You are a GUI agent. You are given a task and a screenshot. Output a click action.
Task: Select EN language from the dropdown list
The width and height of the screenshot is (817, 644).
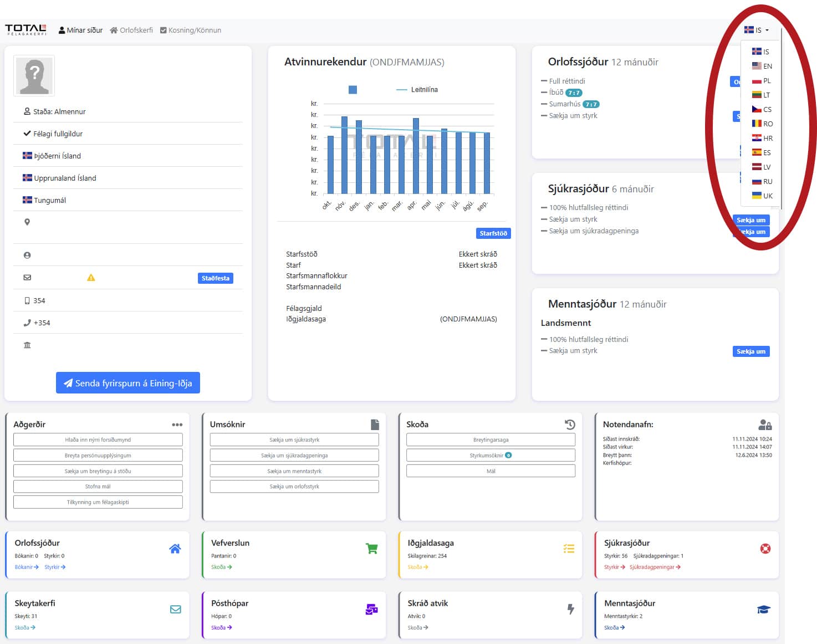coord(762,66)
